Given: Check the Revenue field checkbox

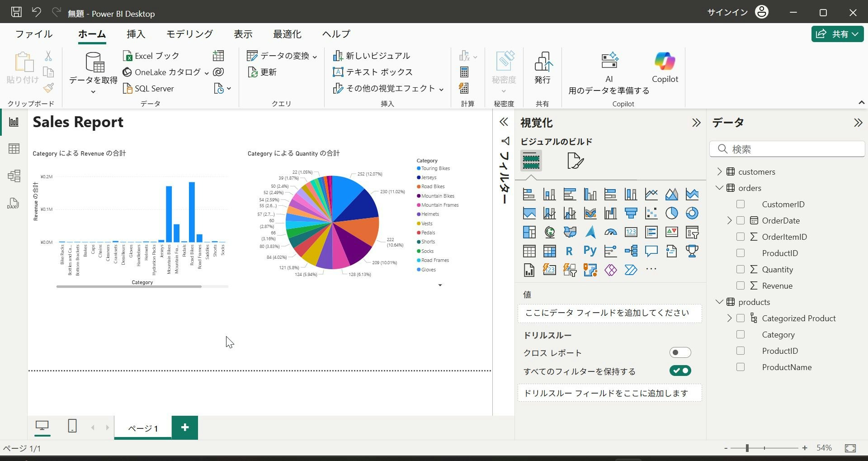Looking at the screenshot, I should click(x=741, y=285).
